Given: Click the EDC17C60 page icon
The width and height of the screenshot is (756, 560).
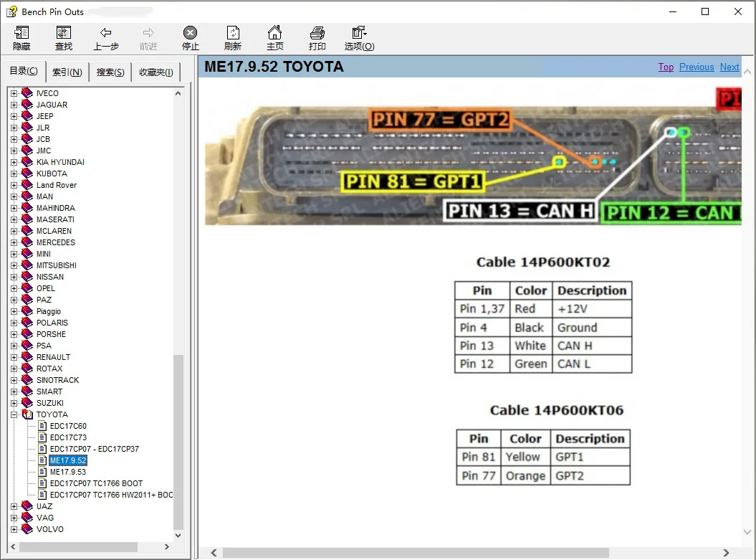Looking at the screenshot, I should point(42,426).
